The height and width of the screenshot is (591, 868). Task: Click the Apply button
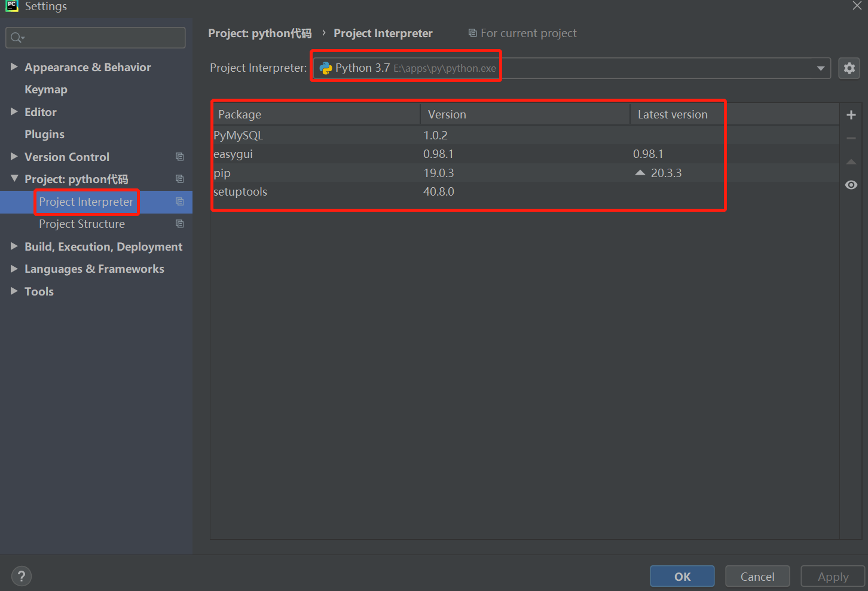833,577
